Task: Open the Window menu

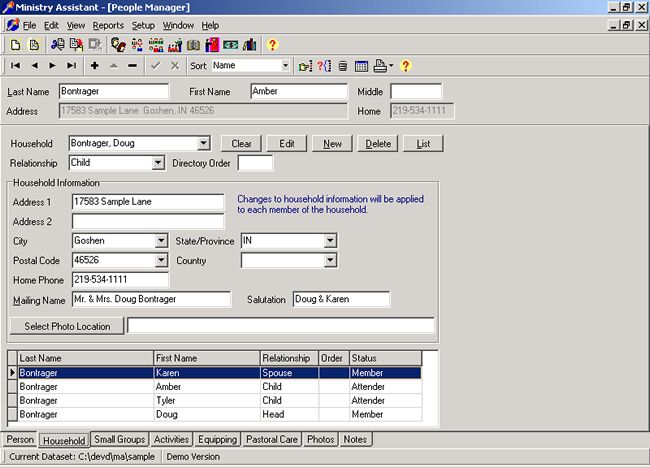Action: (x=178, y=25)
